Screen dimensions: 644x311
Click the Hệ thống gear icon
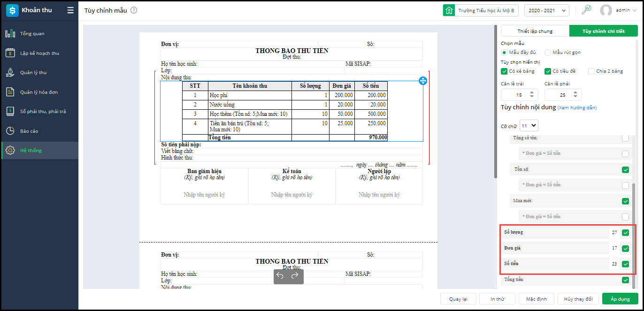tap(10, 151)
